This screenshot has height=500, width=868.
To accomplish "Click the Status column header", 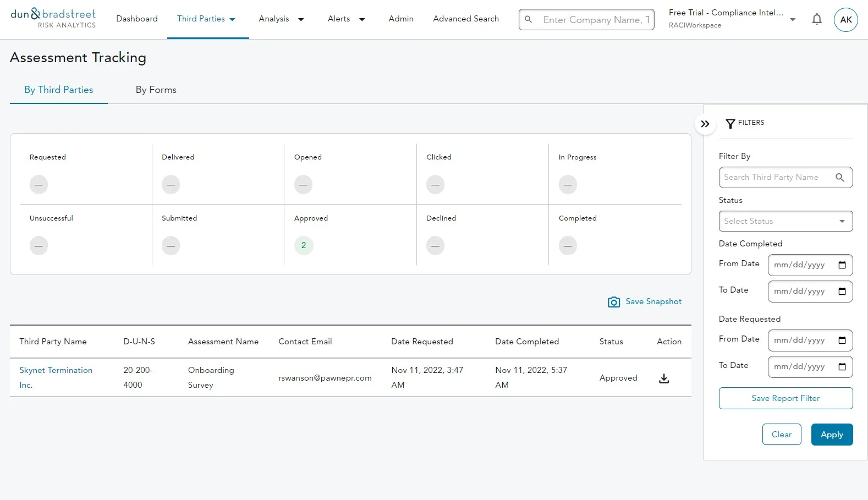I will coord(611,342).
